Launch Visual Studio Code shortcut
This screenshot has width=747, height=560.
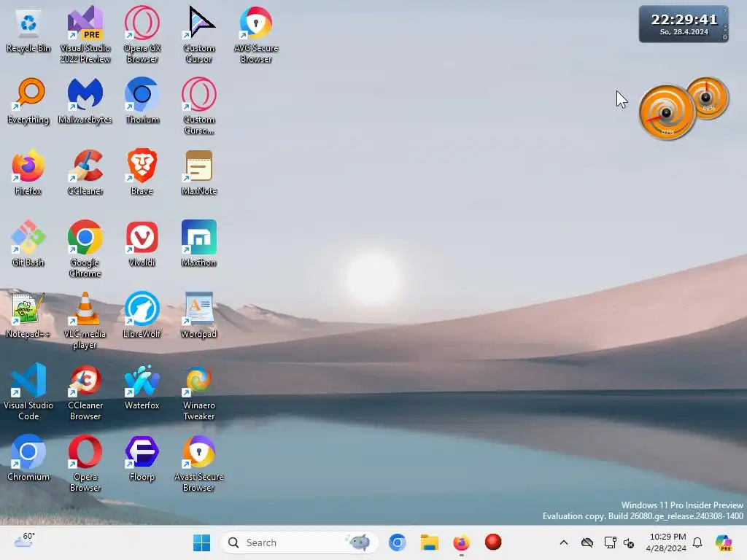(28, 392)
